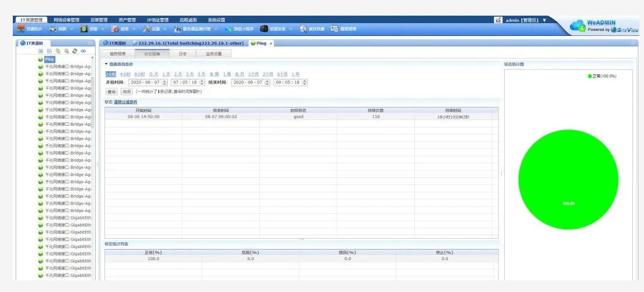Switch to the 网络设备管理 menu tab
Image resolution: width=644 pixels, height=292 pixels.
click(x=67, y=20)
